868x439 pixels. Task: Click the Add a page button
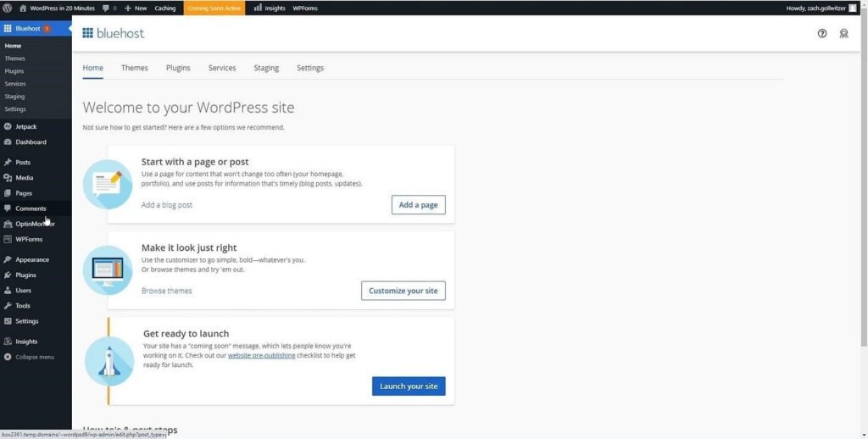pyautogui.click(x=419, y=205)
